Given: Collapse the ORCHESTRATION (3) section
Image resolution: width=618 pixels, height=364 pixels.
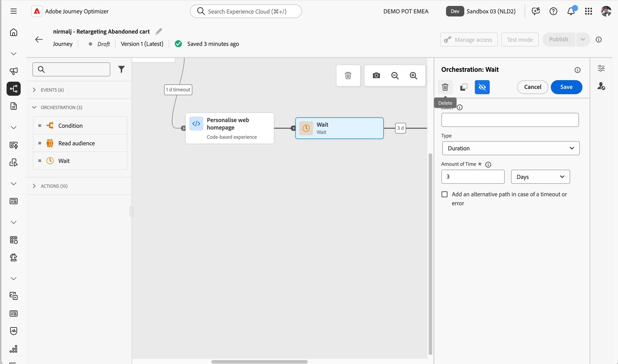Looking at the screenshot, I should (x=78, y=107).
